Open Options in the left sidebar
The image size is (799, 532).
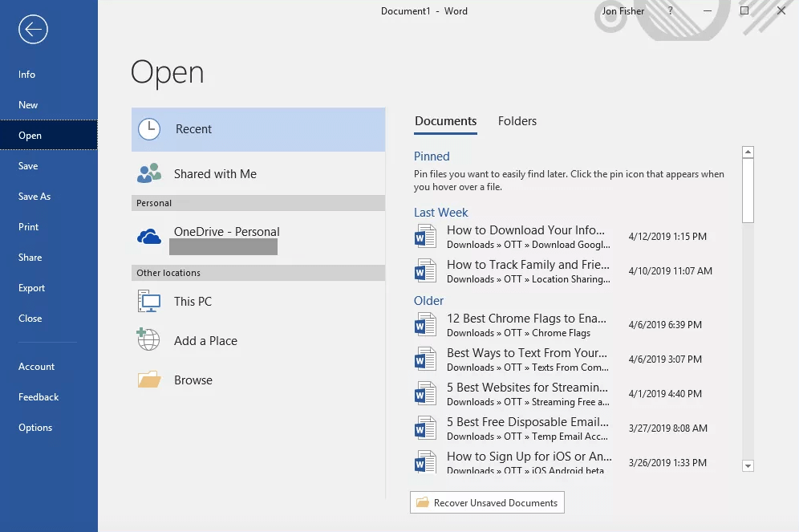click(35, 428)
